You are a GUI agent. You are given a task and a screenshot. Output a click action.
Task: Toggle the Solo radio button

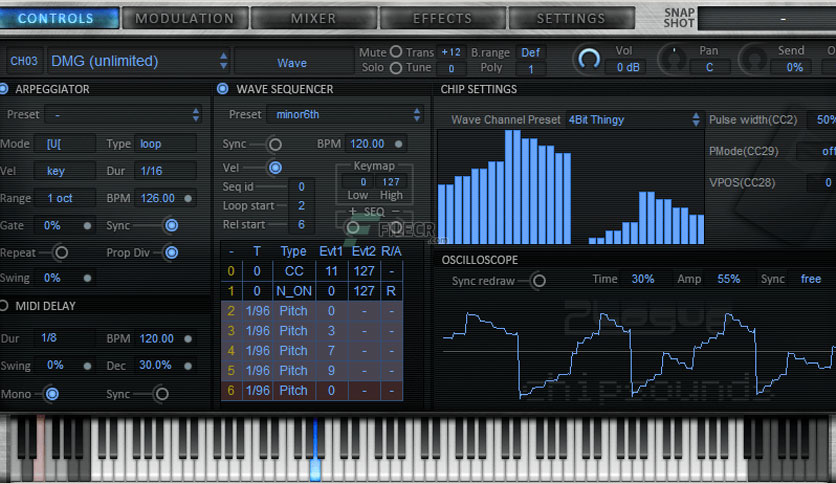396,68
